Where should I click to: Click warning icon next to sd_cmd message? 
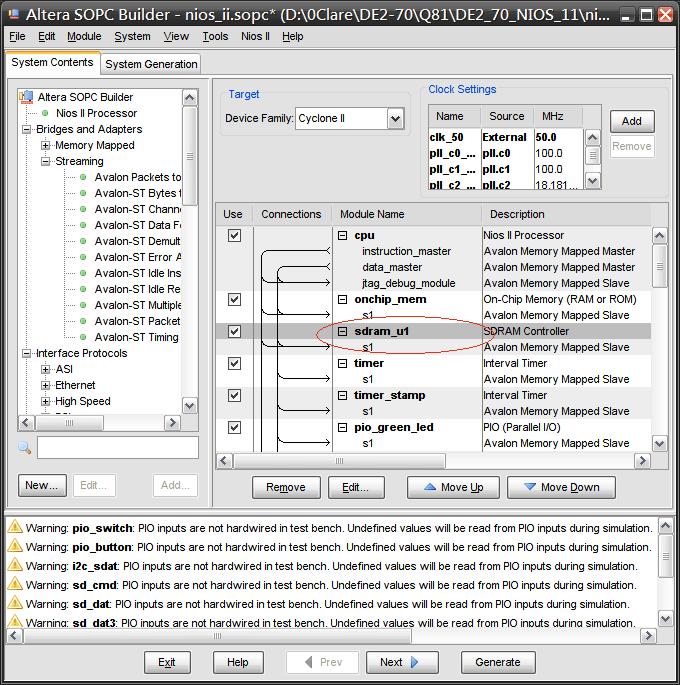click(x=15, y=584)
